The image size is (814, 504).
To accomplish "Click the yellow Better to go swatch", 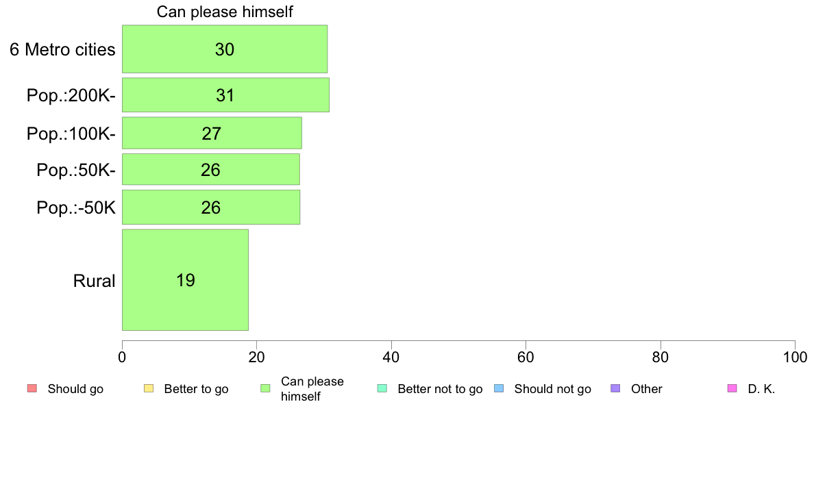I will pyautogui.click(x=149, y=388).
